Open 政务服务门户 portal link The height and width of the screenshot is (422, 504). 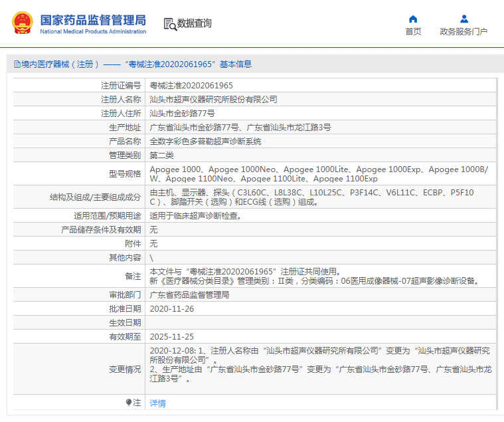point(463,31)
